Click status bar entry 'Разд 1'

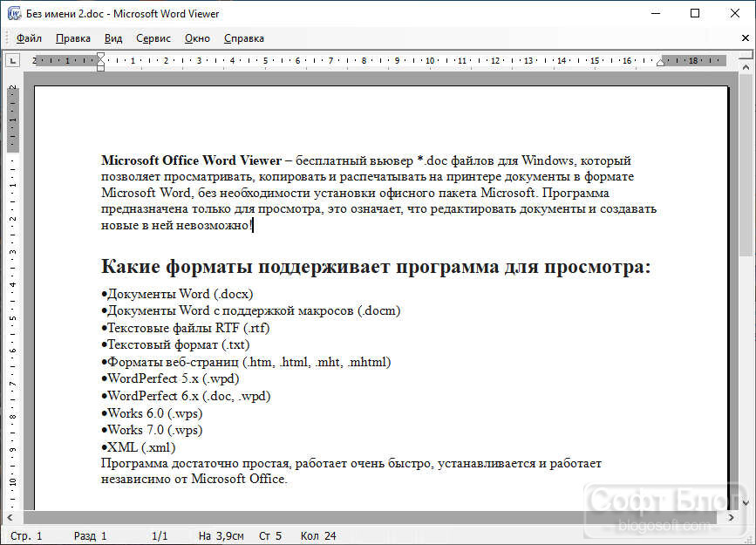90,535
